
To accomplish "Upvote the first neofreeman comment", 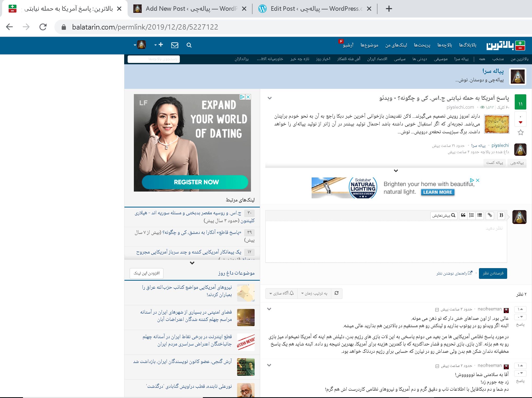I will [520, 309].
